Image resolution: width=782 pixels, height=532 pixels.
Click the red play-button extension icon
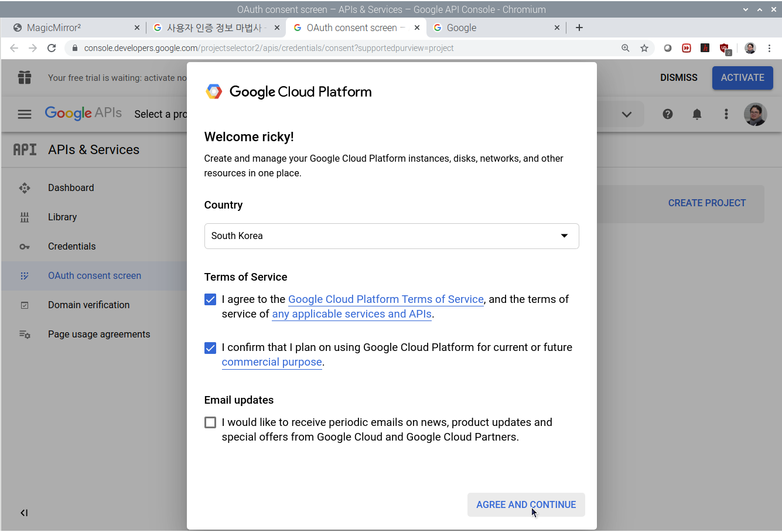click(687, 48)
